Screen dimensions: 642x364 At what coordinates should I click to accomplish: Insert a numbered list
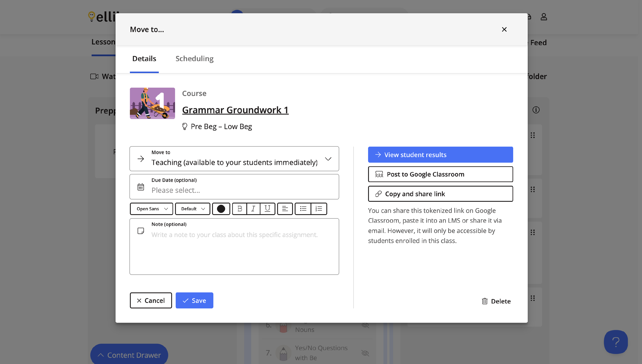point(319,208)
